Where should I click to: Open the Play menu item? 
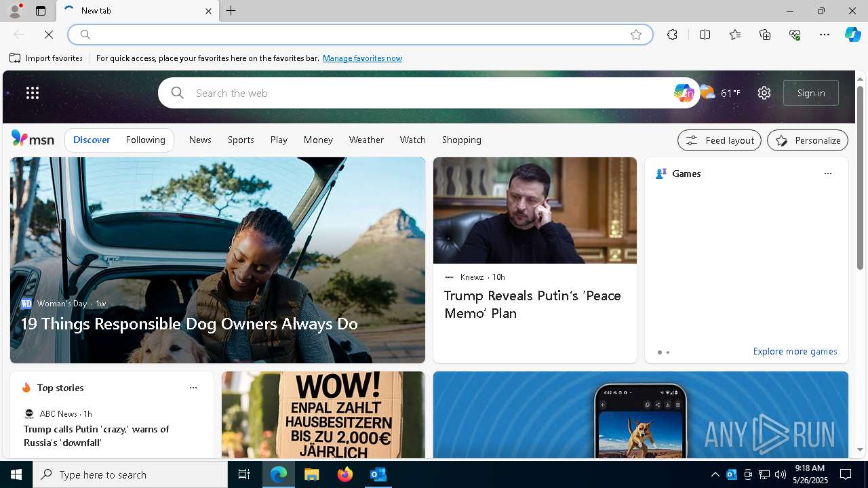click(x=279, y=140)
